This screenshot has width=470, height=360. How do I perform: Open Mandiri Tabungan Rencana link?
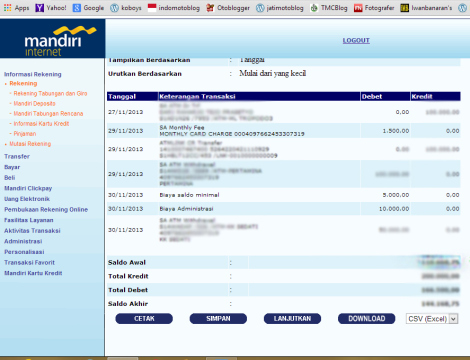coord(48,113)
